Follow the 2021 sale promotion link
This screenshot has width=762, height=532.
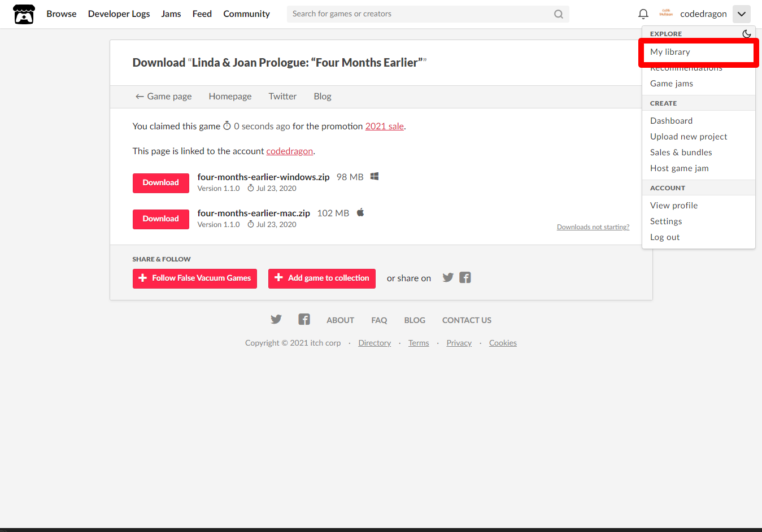(x=384, y=127)
